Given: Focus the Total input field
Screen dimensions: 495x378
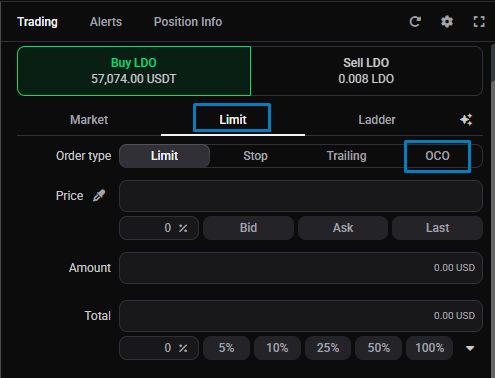Looking at the screenshot, I should click(x=301, y=316).
